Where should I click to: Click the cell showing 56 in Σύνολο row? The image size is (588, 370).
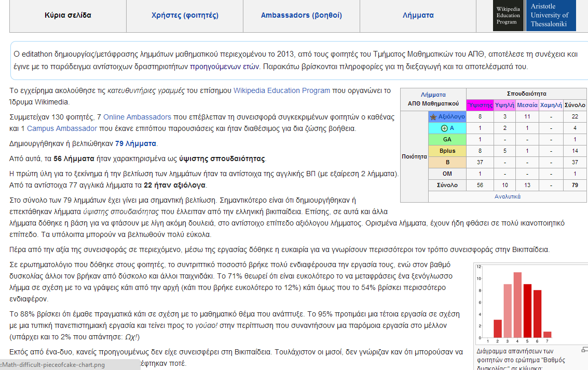tap(480, 185)
